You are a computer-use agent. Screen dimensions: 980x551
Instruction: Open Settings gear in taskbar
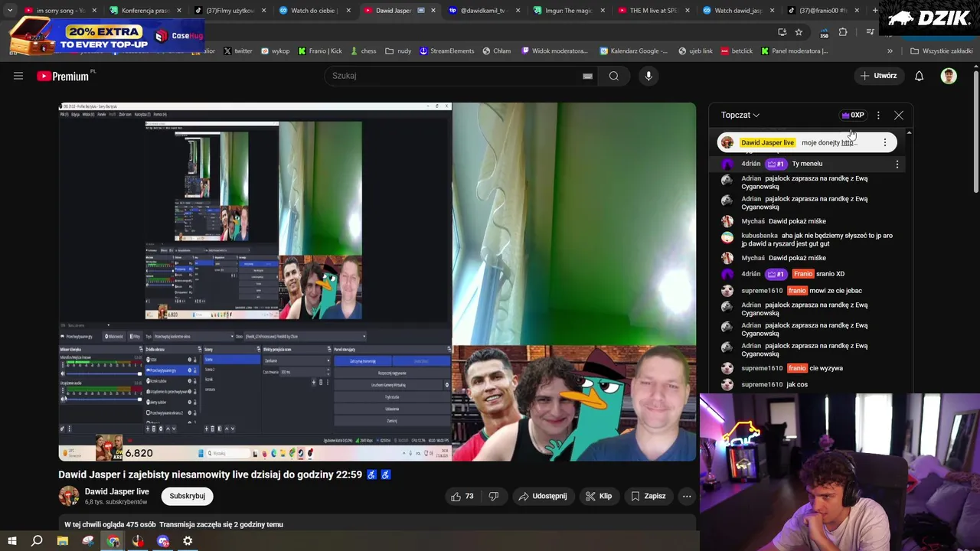[x=188, y=541]
